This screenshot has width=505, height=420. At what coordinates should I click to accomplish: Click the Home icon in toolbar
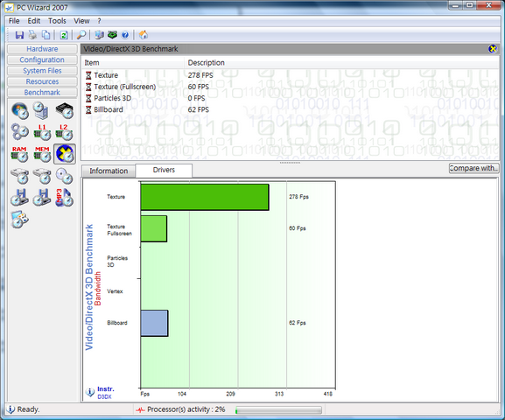pos(144,35)
